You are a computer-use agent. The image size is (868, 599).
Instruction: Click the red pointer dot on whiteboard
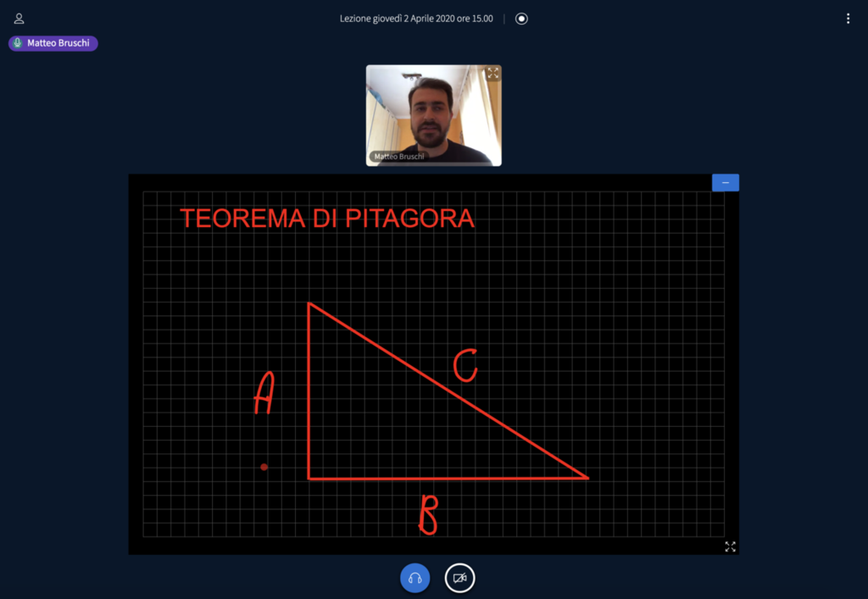264,467
